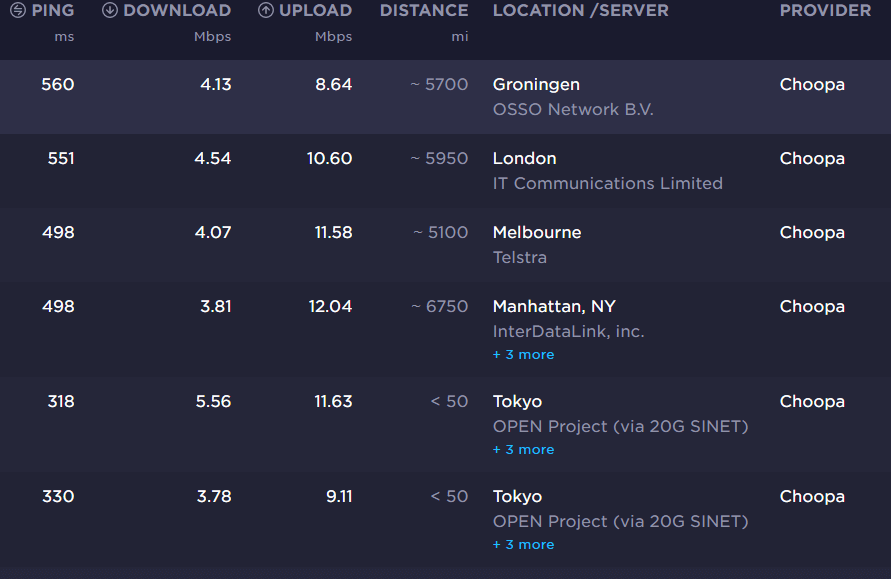Click Choopa provider in Groningen row
The height and width of the screenshot is (579, 891).
[x=812, y=85]
